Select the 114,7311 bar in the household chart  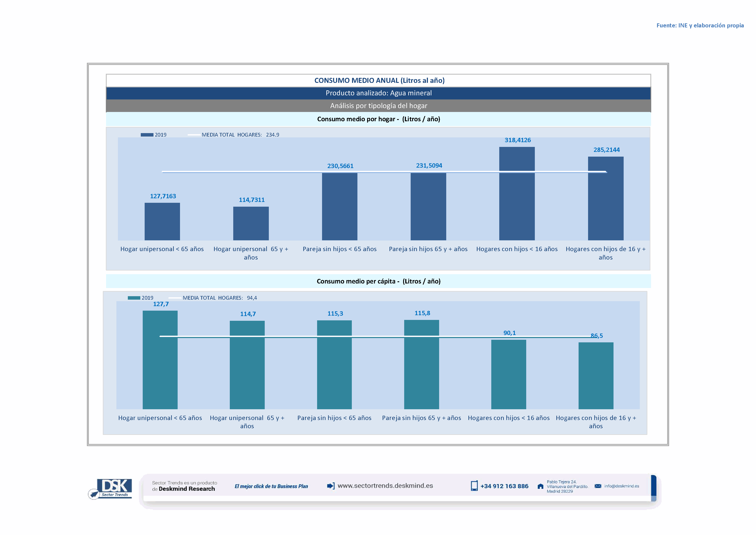tap(251, 223)
